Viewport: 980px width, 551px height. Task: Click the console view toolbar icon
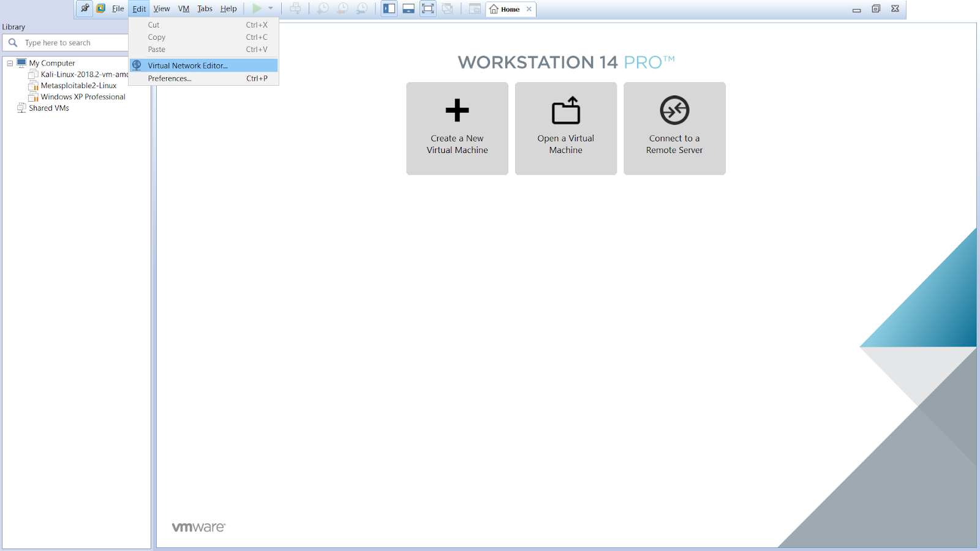pyautogui.click(x=475, y=9)
